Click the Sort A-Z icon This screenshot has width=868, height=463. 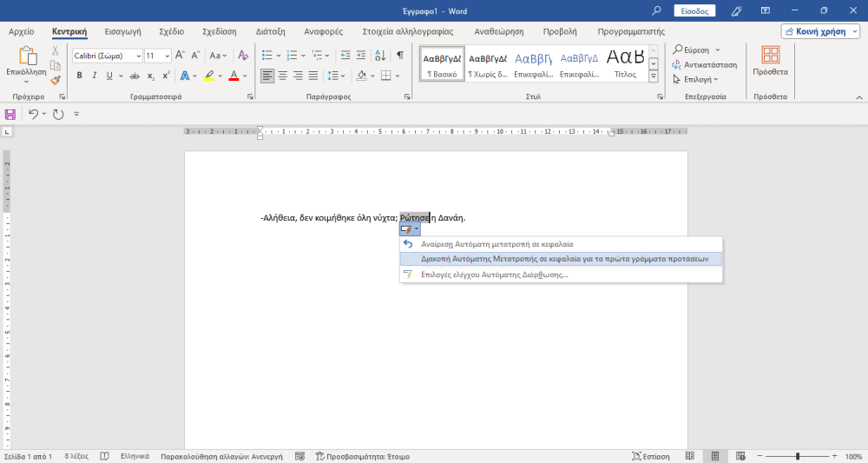(380, 56)
